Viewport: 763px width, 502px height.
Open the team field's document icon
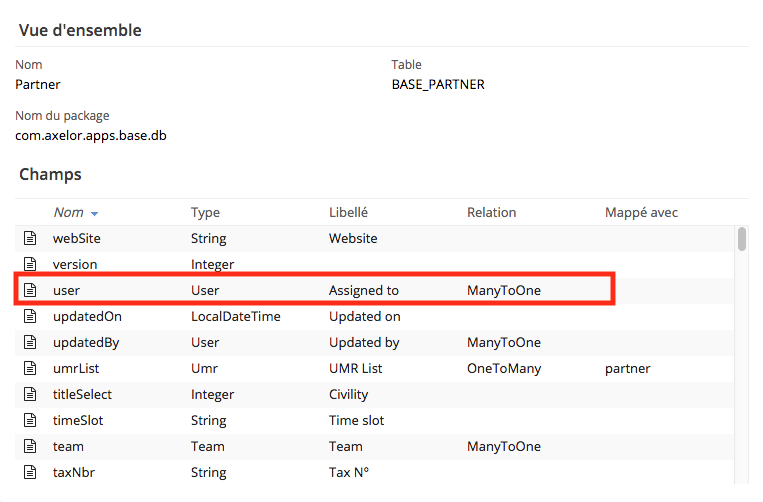coord(30,447)
